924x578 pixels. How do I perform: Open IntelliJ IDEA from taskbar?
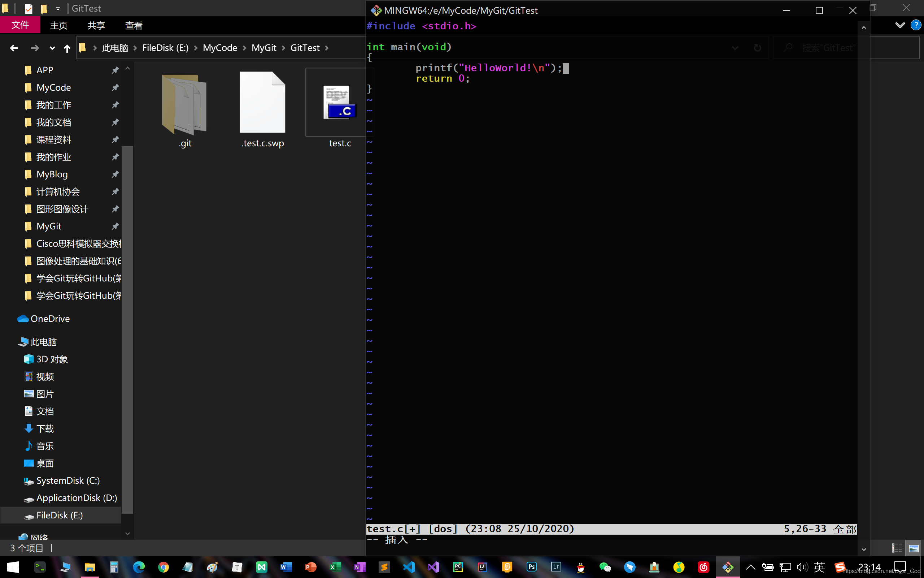(x=482, y=567)
